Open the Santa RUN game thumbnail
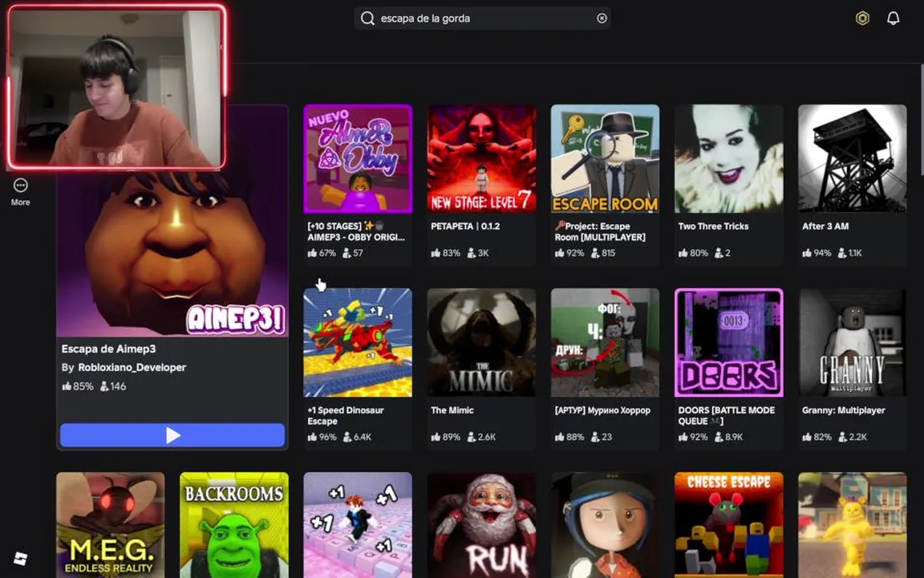This screenshot has width=924, height=578. click(x=481, y=525)
